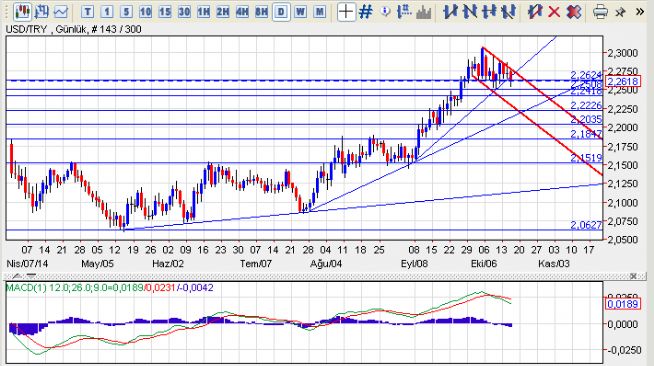Activate the crosshair cursor tool
The width and height of the screenshot is (654, 366).
point(346,12)
